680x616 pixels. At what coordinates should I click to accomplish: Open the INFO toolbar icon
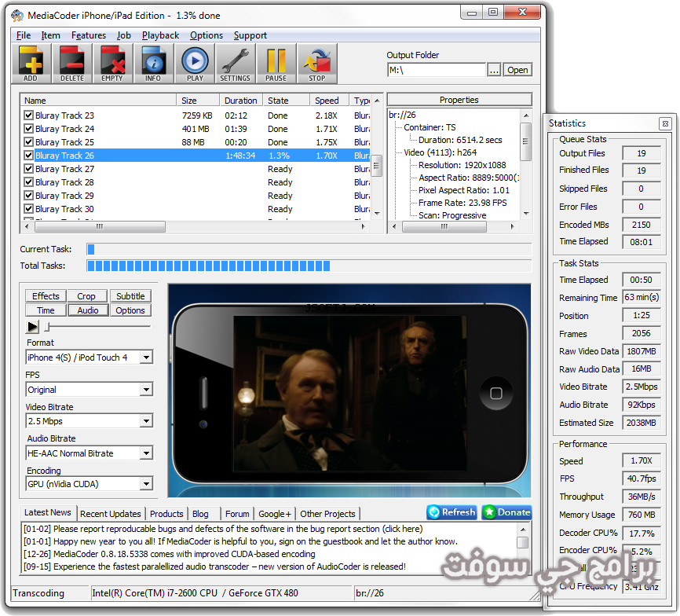pyautogui.click(x=153, y=64)
